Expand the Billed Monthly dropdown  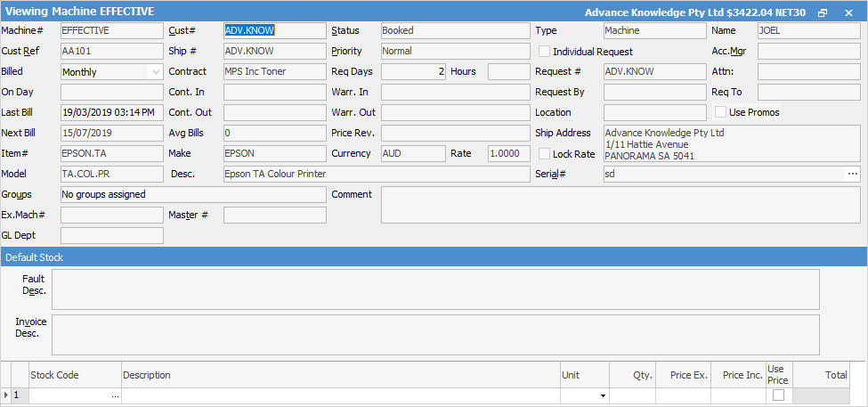[x=158, y=72]
